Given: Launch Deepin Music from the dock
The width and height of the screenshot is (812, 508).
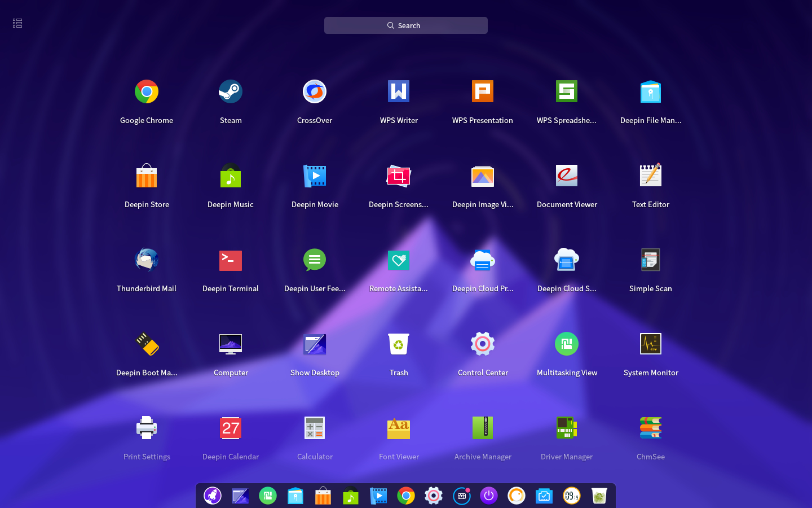Looking at the screenshot, I should [x=351, y=496].
